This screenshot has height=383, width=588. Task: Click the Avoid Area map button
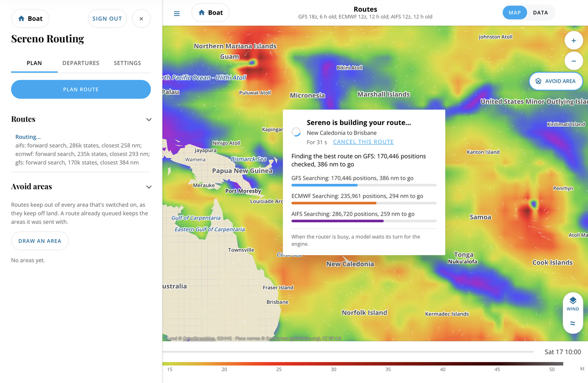coord(556,81)
